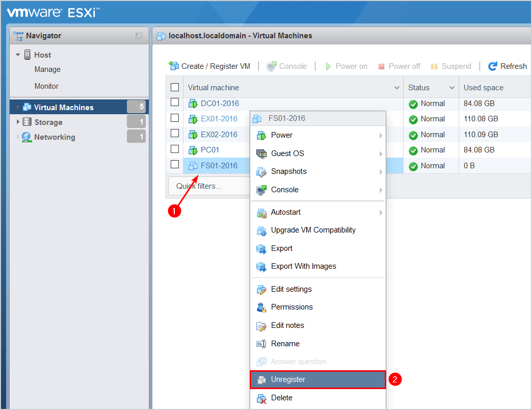Expand the Virtual Machines tree node
Image resolution: width=532 pixels, height=410 pixels.
click(18, 107)
